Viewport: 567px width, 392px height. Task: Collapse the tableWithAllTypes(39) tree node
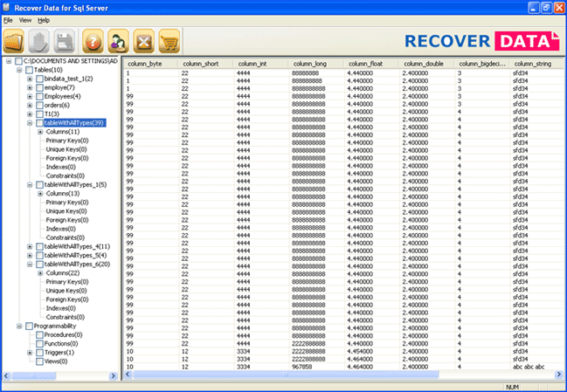(x=30, y=123)
